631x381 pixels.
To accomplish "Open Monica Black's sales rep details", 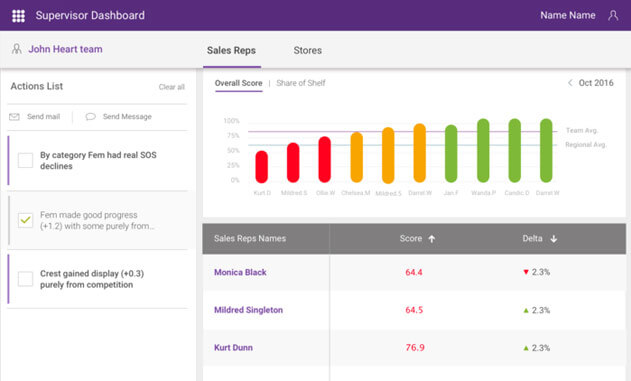I will (x=240, y=272).
